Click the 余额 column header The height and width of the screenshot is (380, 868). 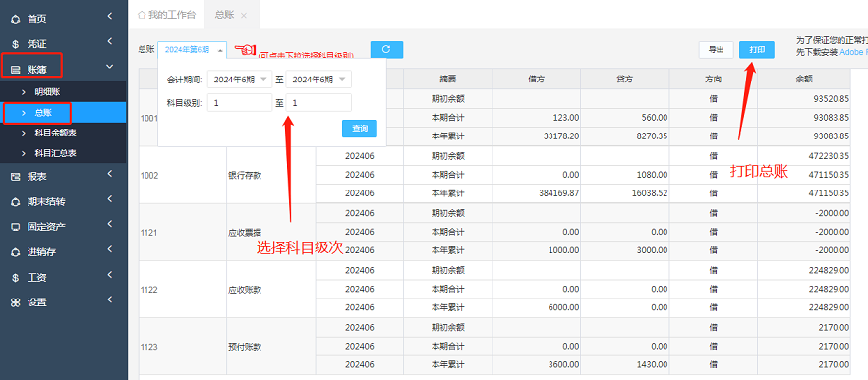[x=803, y=80]
